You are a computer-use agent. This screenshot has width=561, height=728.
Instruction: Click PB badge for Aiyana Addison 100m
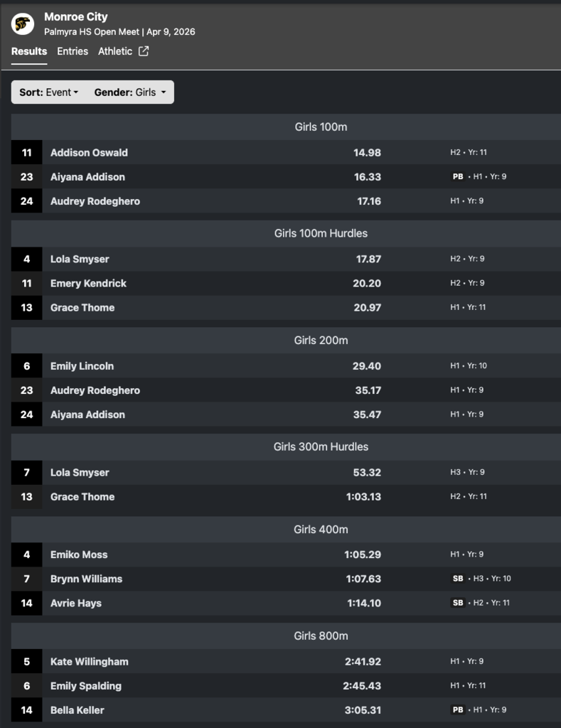458,177
